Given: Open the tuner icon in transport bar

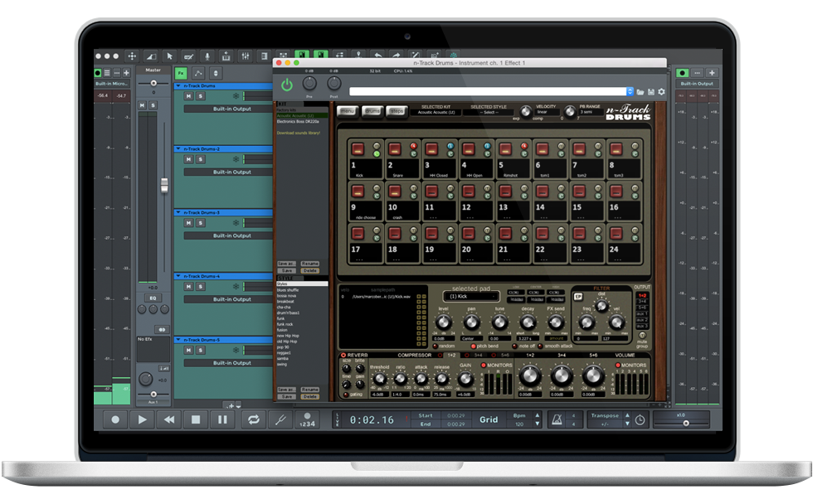Looking at the screenshot, I should click(x=280, y=419).
